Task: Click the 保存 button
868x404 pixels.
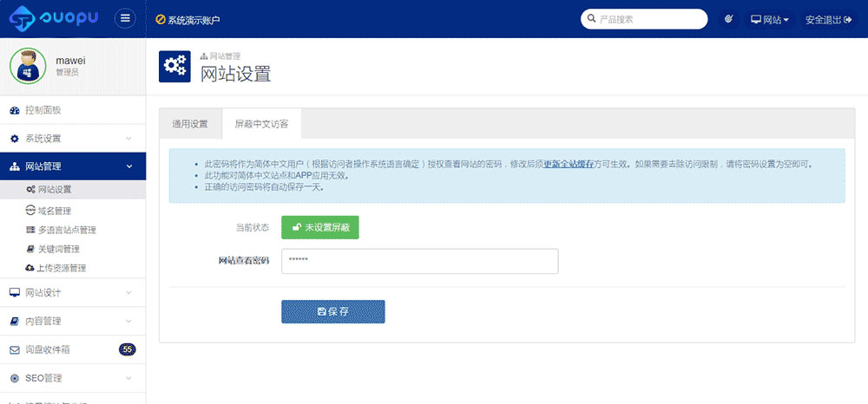Action: click(332, 312)
